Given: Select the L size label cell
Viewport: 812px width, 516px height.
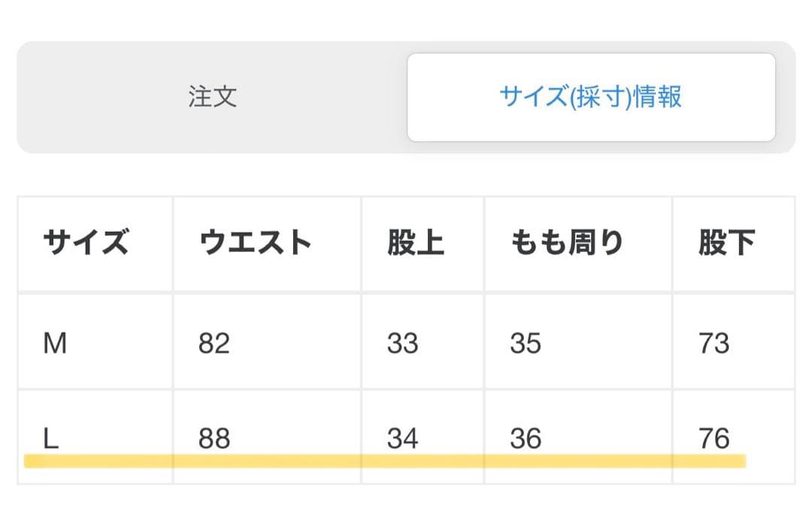Looking at the screenshot, I should pyautogui.click(x=51, y=437).
